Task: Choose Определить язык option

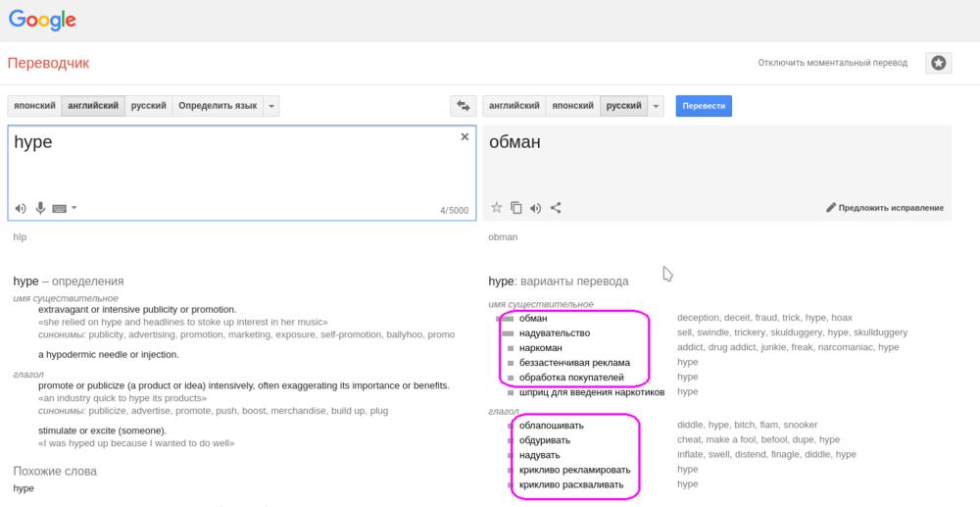Action: click(218, 106)
